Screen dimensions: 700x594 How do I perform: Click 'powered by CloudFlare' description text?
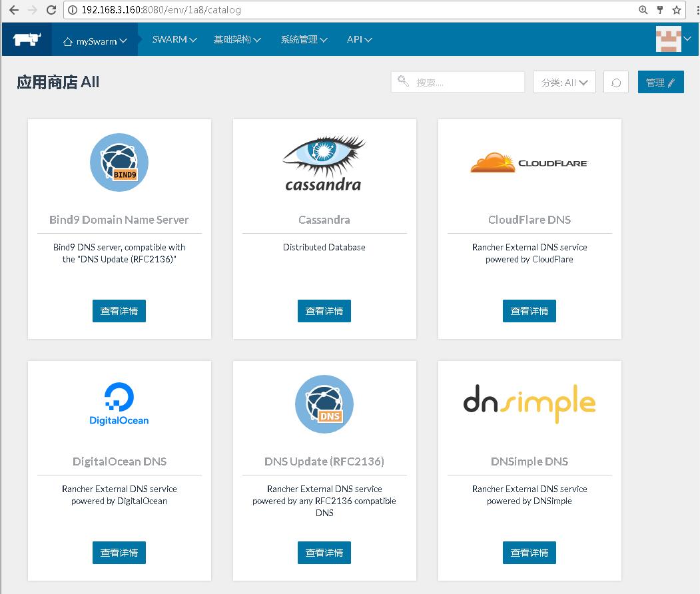pyautogui.click(x=529, y=259)
